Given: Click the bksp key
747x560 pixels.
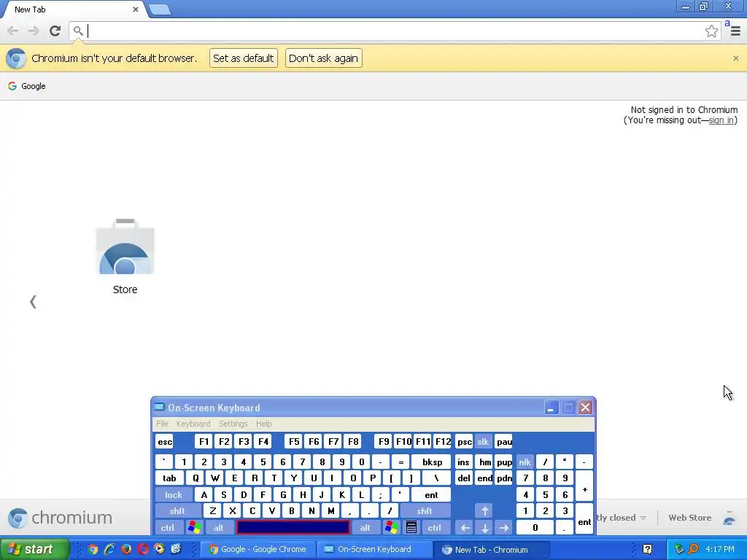Looking at the screenshot, I should (x=432, y=462).
